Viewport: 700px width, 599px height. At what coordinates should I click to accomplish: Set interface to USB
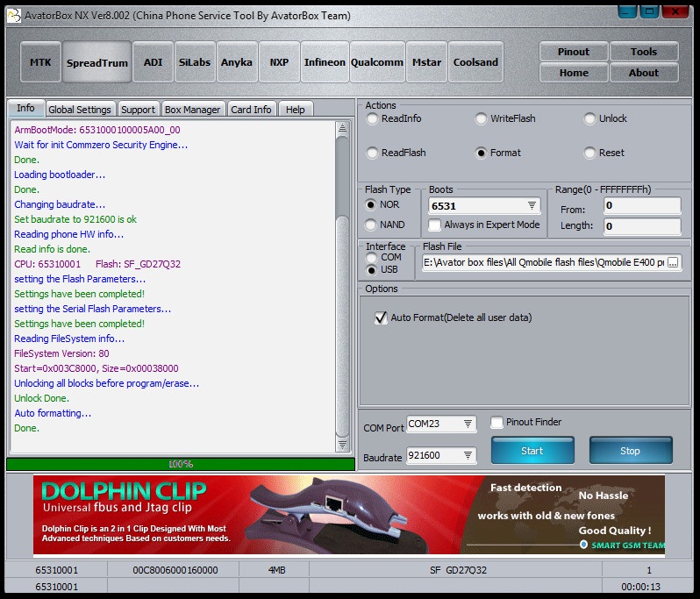pos(382,269)
